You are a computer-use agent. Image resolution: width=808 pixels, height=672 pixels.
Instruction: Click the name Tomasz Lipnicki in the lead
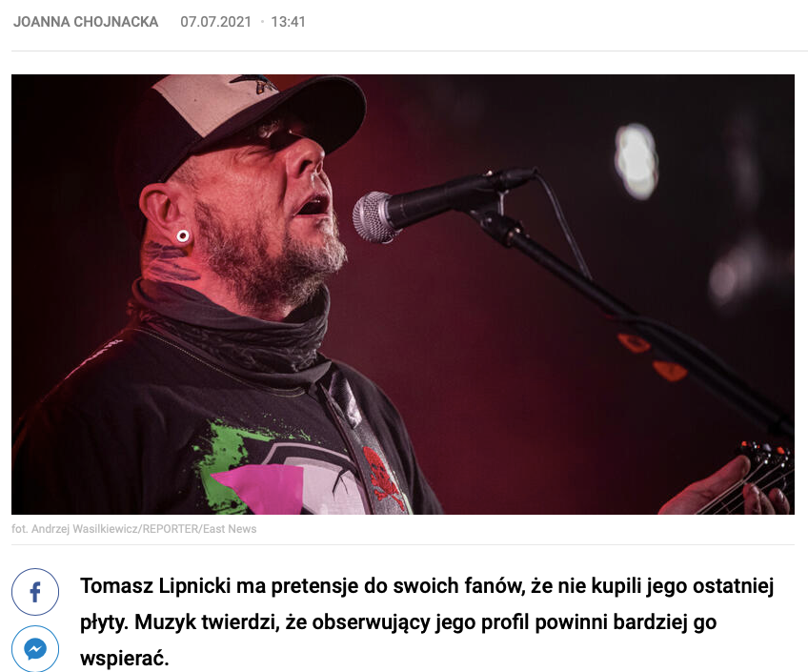(155, 586)
